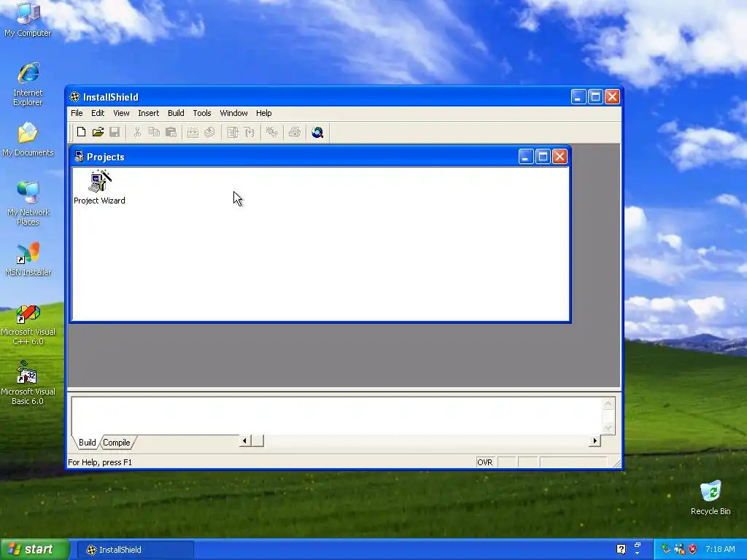
Task: Click the InstallShield taskbar button
Action: click(x=135, y=550)
